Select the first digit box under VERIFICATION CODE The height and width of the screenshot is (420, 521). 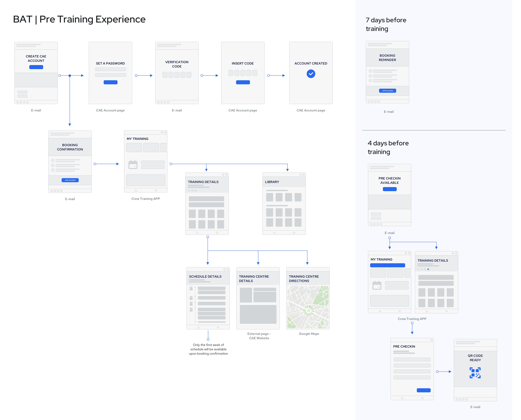pyautogui.click(x=165, y=75)
